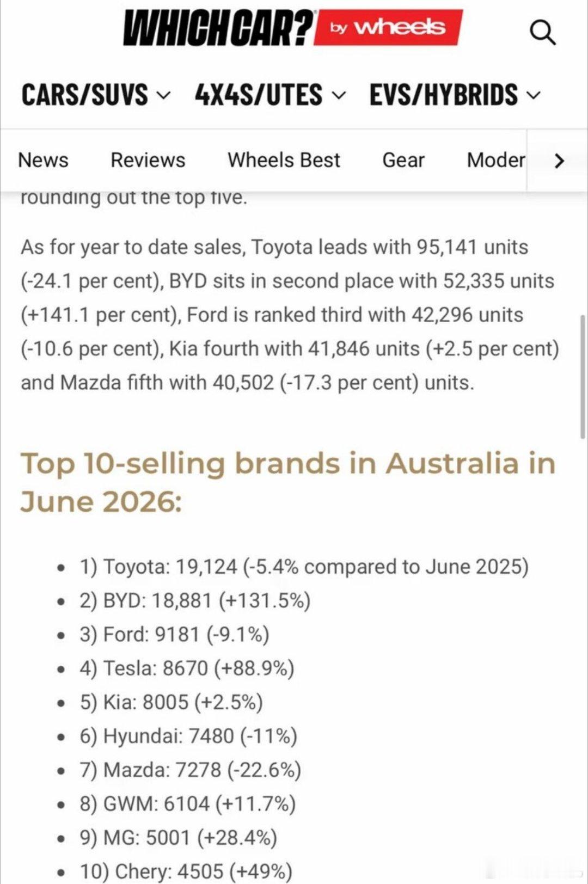Open the search magnifier icon

[x=543, y=34]
